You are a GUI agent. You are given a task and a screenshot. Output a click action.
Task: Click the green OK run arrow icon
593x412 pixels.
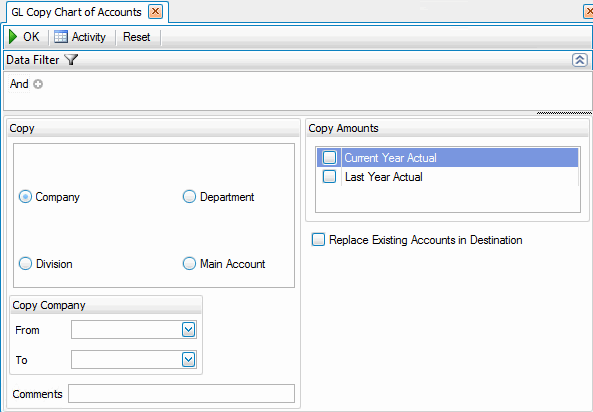click(13, 37)
